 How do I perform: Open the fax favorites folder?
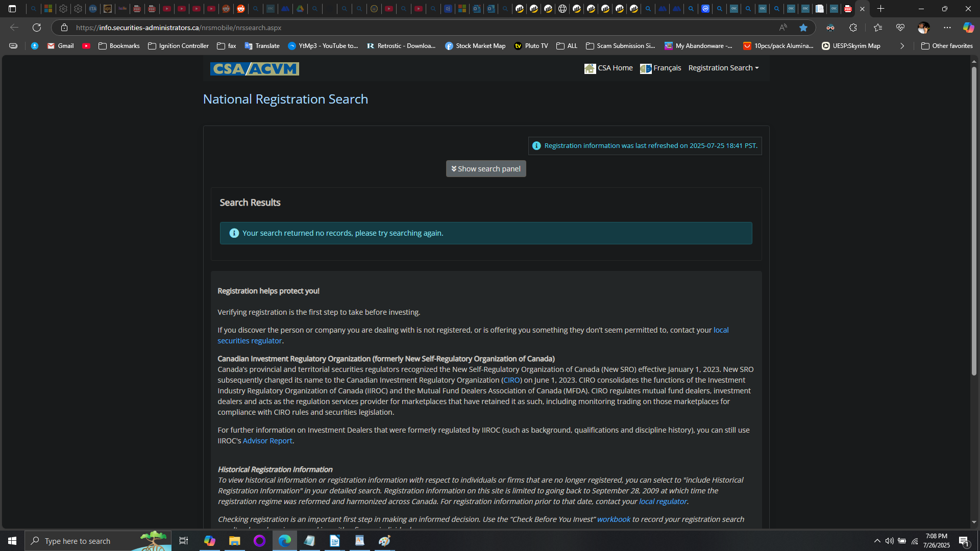[227, 46]
